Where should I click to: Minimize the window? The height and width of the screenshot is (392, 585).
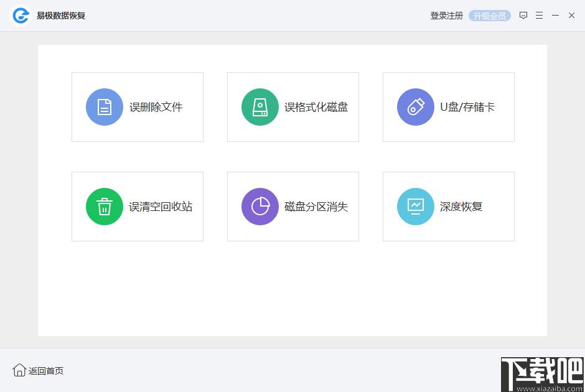pyautogui.click(x=556, y=16)
